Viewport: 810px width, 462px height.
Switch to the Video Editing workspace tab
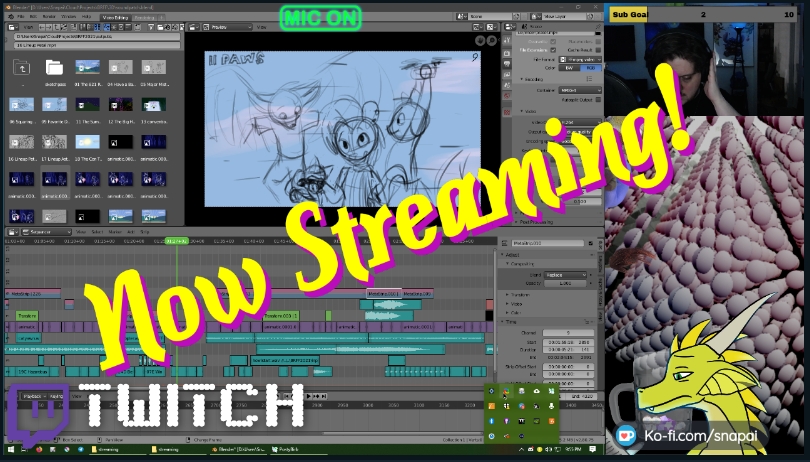point(116,17)
